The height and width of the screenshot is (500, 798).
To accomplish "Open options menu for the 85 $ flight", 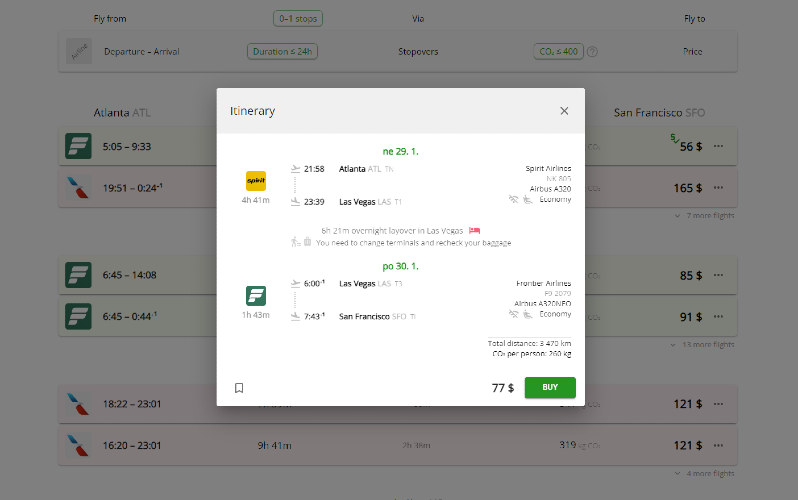I will pyautogui.click(x=718, y=275).
